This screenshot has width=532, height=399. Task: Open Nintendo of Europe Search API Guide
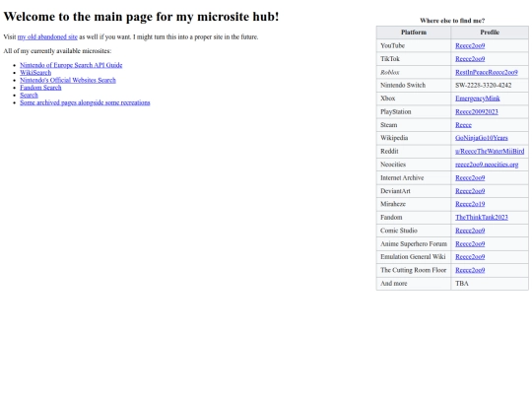coord(71,65)
